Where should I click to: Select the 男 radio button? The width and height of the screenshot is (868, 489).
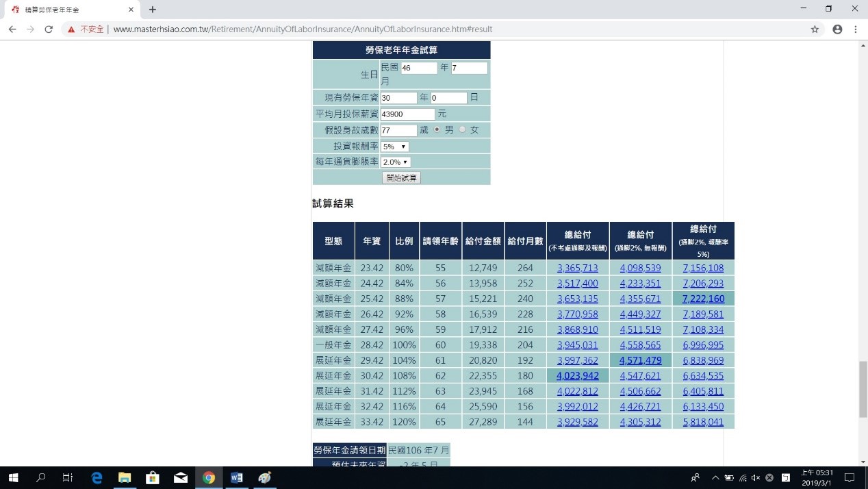[437, 129]
